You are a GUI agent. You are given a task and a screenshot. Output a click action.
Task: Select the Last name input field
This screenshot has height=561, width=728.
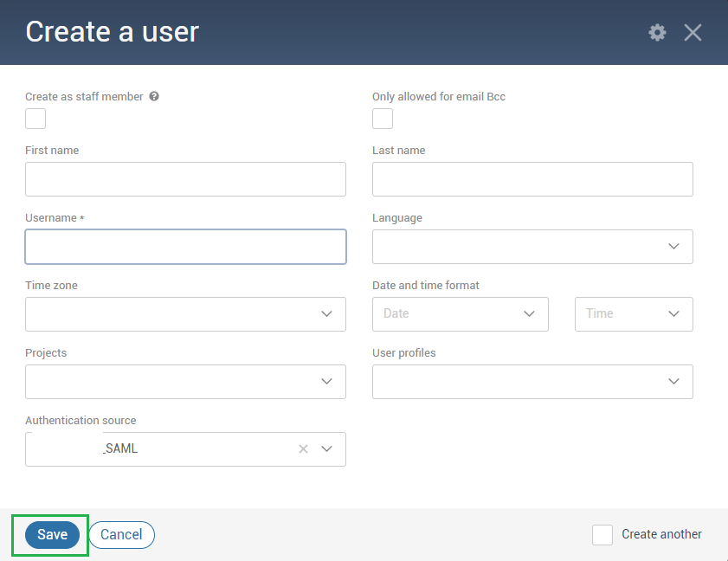[532, 178]
